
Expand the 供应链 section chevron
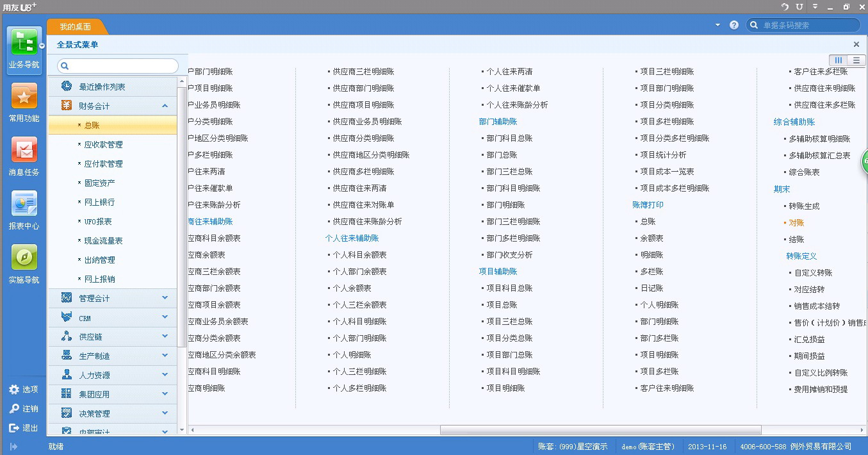click(x=165, y=336)
